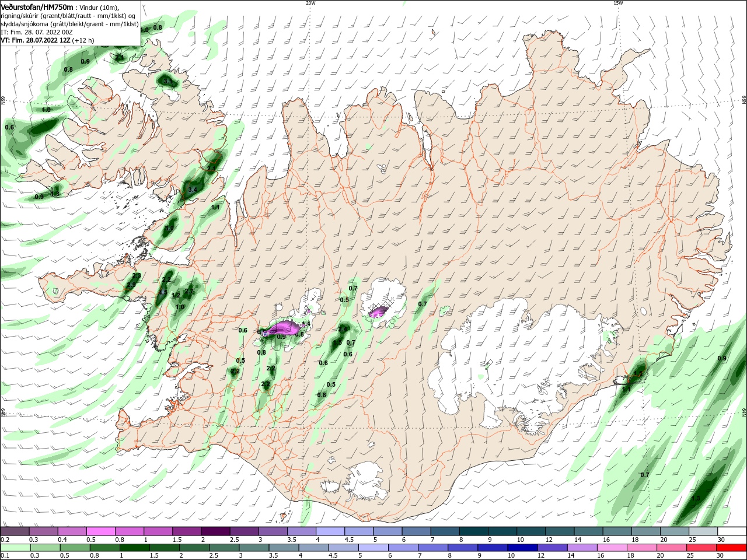
Task: Click the 20W longitude label
Action: [x=310, y=3]
